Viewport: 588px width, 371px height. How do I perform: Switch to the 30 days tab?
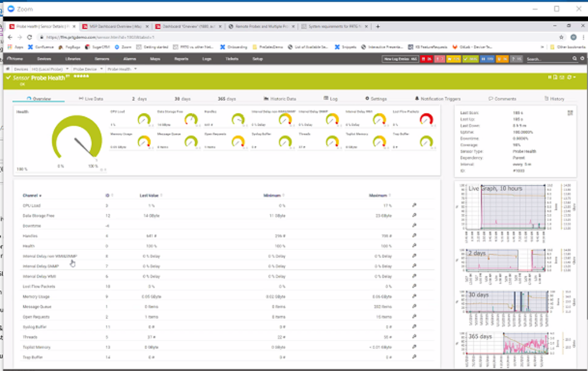182,99
